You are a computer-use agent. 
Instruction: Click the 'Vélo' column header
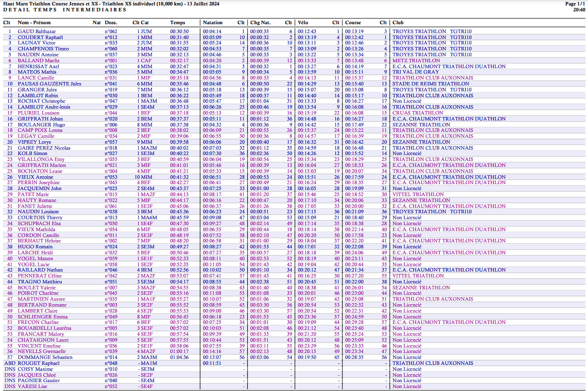pos(303,23)
